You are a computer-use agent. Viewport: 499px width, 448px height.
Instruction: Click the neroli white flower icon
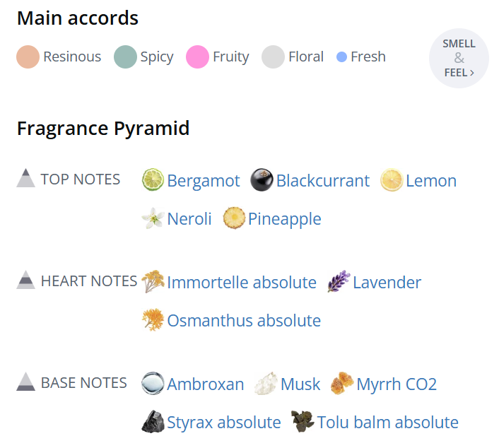[153, 218]
